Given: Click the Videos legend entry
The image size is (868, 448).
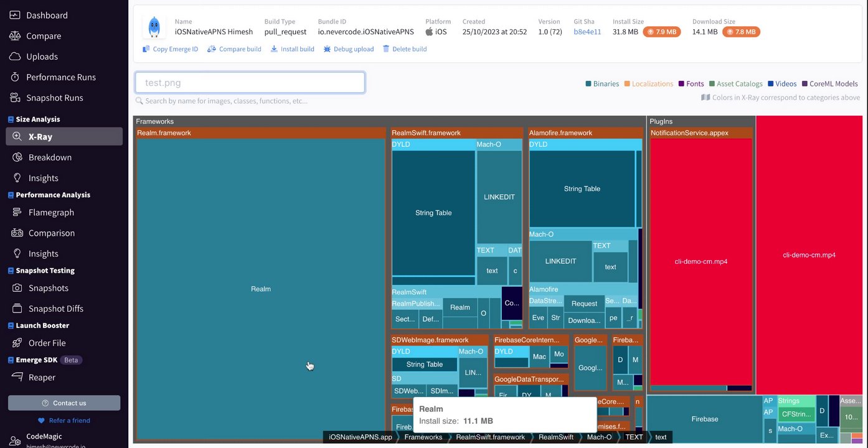Looking at the screenshot, I should pyautogui.click(x=782, y=83).
